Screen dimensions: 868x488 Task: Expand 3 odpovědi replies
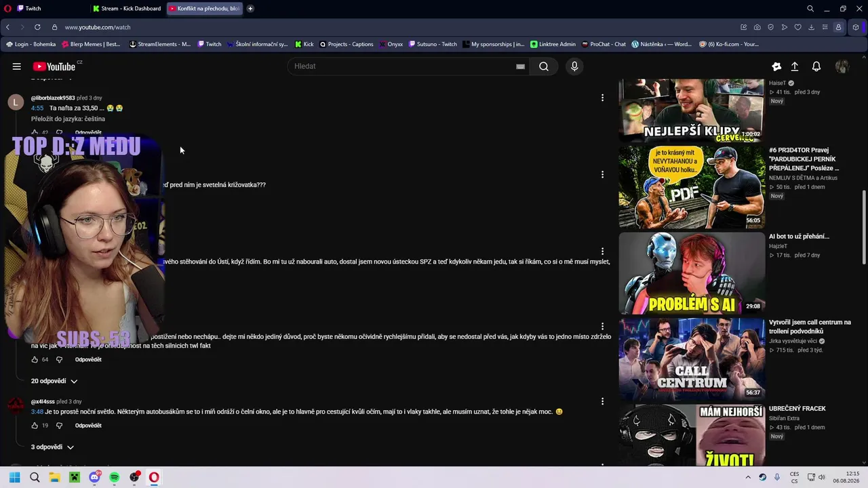click(x=52, y=447)
